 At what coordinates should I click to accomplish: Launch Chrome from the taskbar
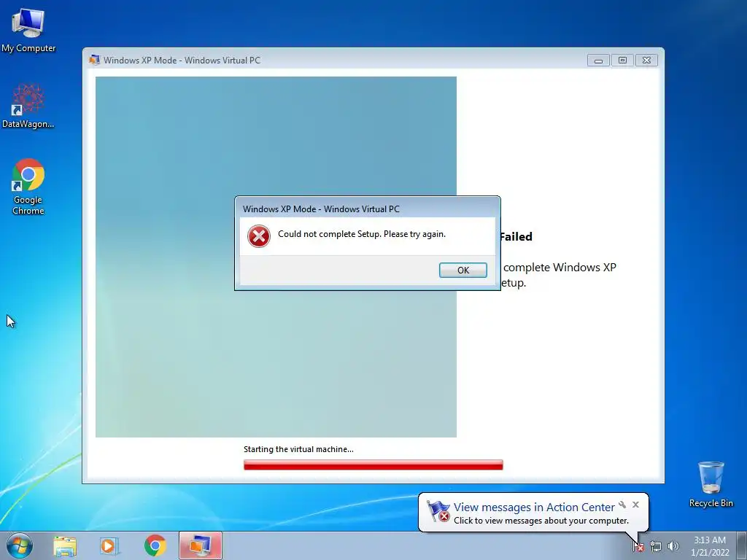pyautogui.click(x=155, y=545)
